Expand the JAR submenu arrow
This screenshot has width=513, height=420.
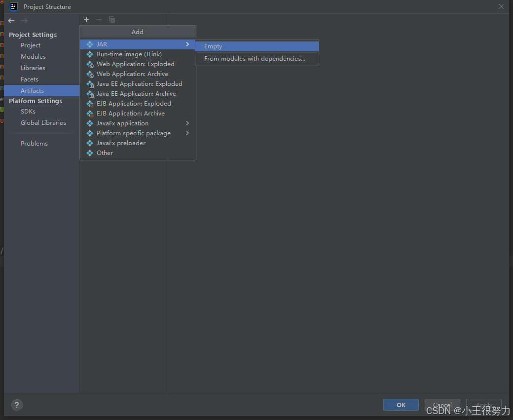187,44
